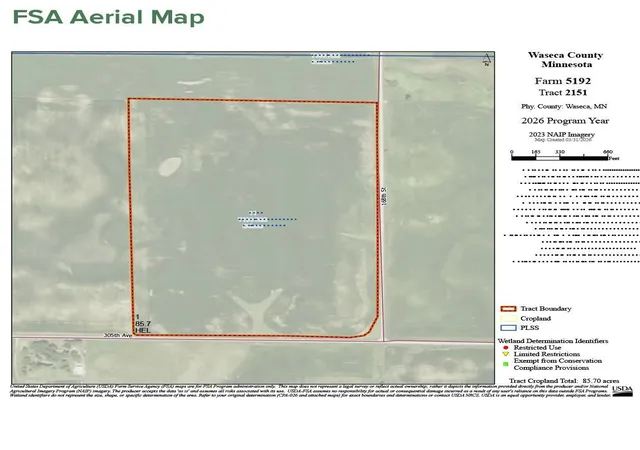Click the 168th St road label

coord(384,196)
